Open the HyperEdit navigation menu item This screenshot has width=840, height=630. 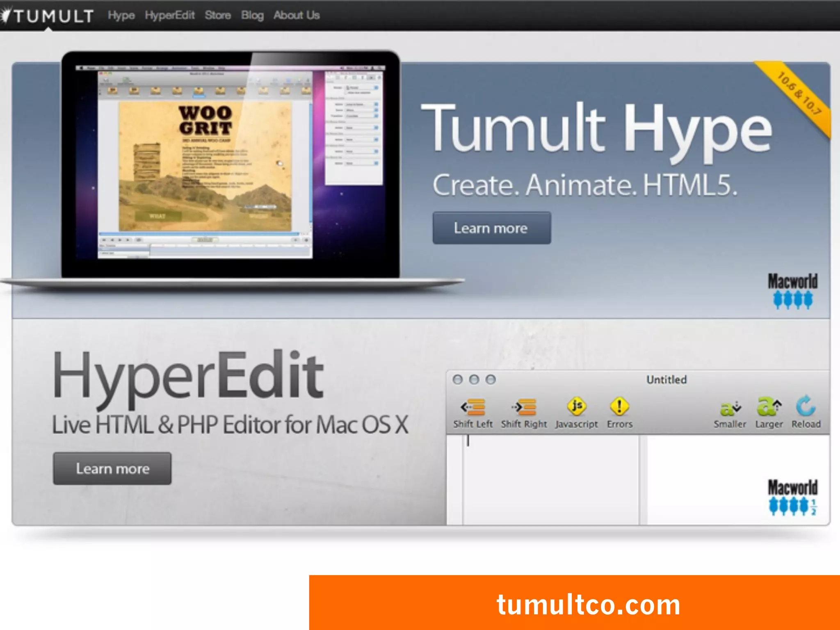tap(169, 16)
